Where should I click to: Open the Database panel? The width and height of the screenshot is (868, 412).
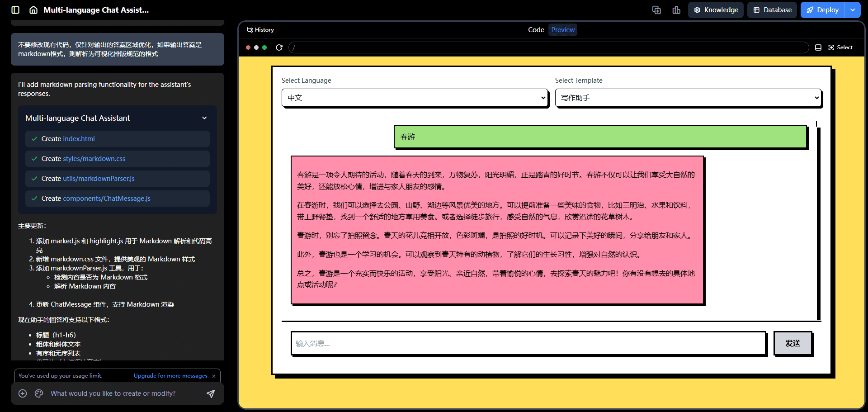click(x=772, y=10)
